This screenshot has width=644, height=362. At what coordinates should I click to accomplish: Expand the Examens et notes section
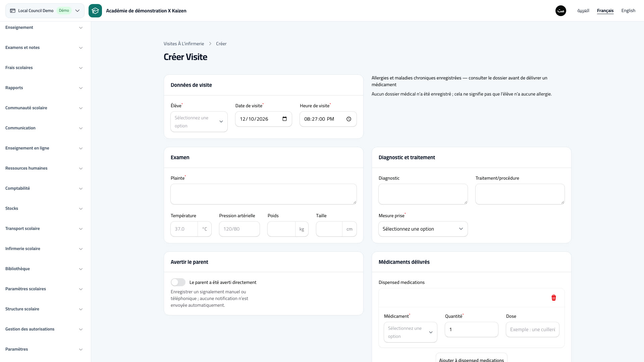click(x=44, y=48)
